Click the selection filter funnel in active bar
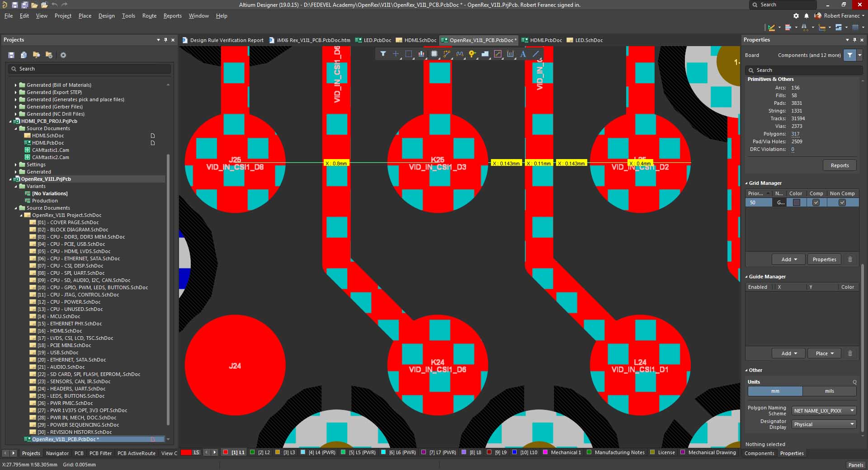 pos(383,54)
